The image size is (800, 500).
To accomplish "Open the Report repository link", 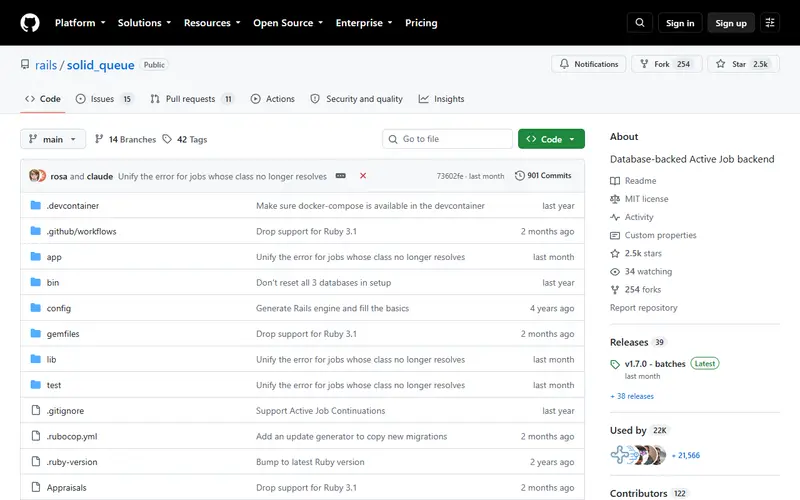I will pos(643,308).
